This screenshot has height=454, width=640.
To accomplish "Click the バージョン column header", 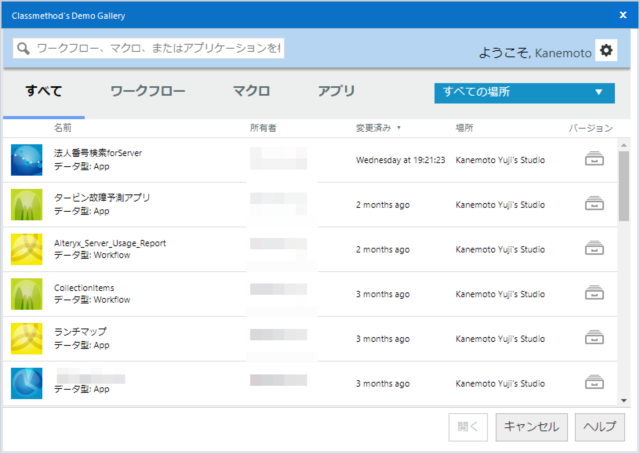I will 591,128.
